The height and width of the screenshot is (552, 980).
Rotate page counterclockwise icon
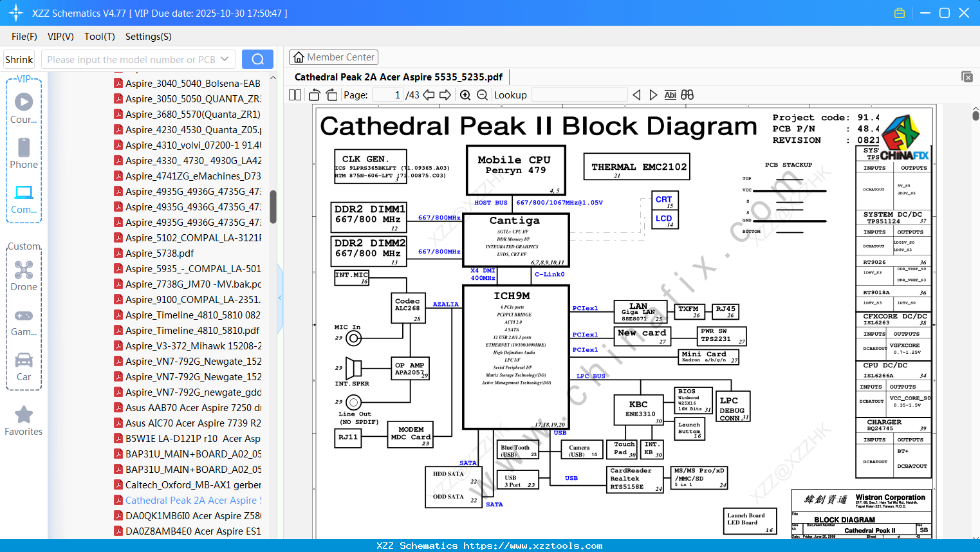coord(315,95)
